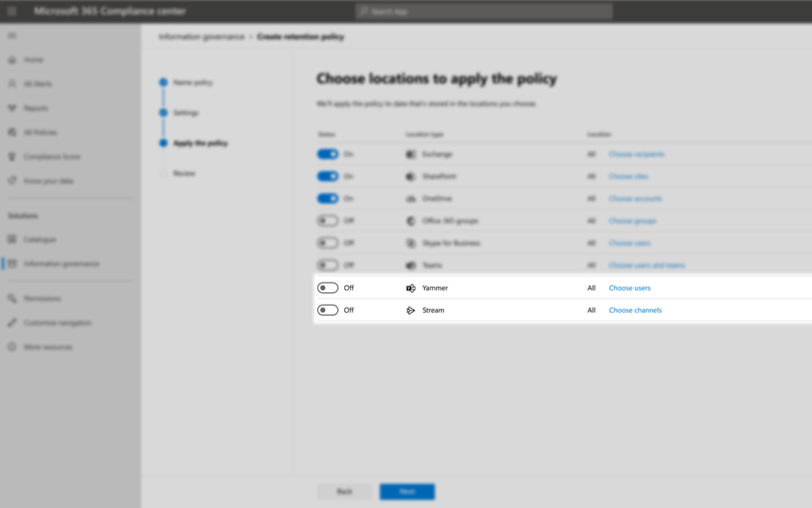The image size is (812, 508).
Task: Open Choose accounts link for OneDrive
Action: click(x=635, y=198)
